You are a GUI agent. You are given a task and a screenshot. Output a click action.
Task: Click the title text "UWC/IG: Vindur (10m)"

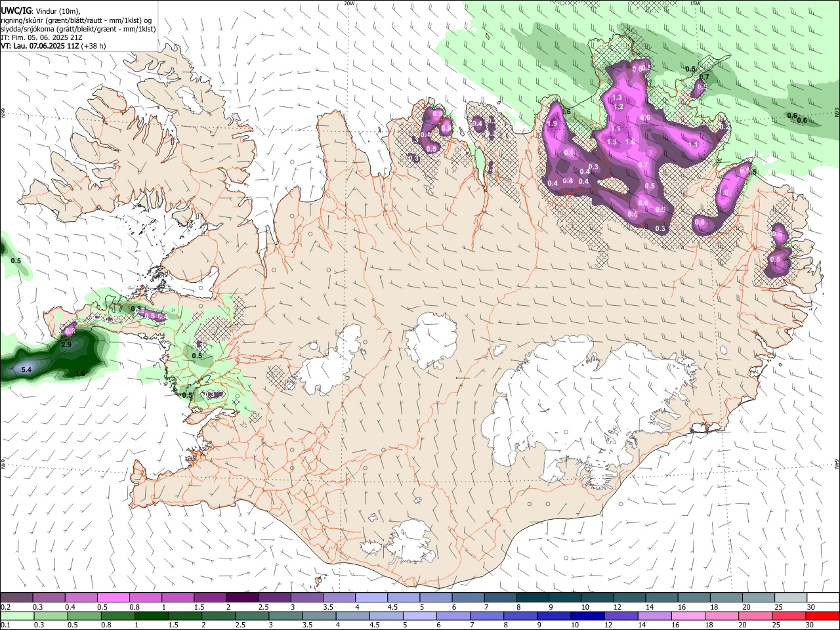click(41, 10)
